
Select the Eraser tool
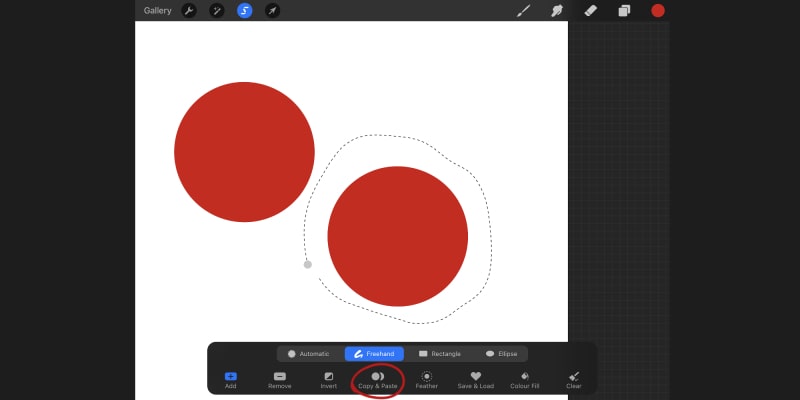[591, 11]
